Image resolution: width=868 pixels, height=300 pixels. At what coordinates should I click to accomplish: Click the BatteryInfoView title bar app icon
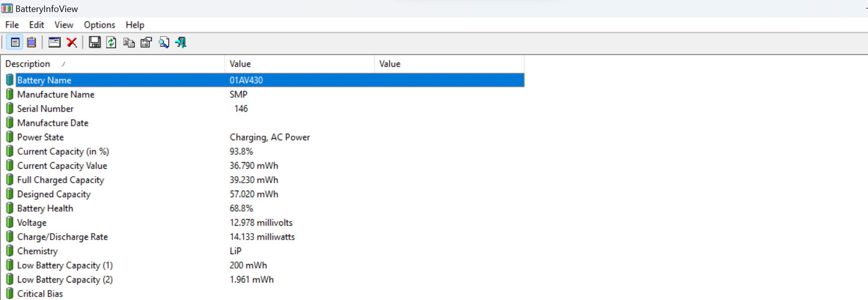(7, 8)
